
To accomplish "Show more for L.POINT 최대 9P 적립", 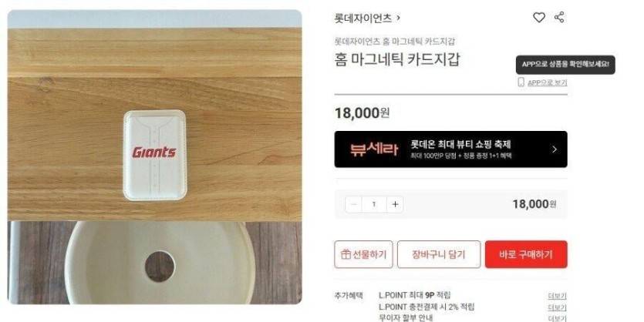I will point(558,296).
